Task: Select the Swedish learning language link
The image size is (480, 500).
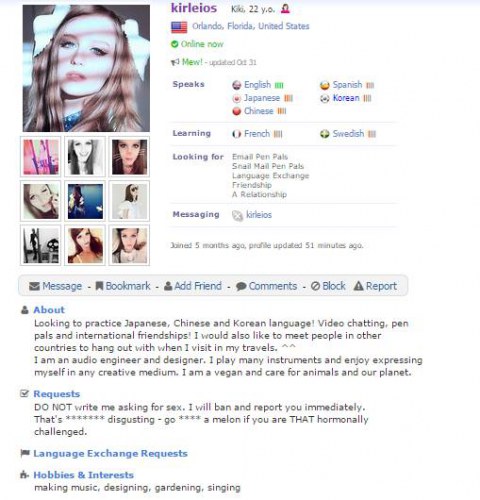Action: point(348,134)
